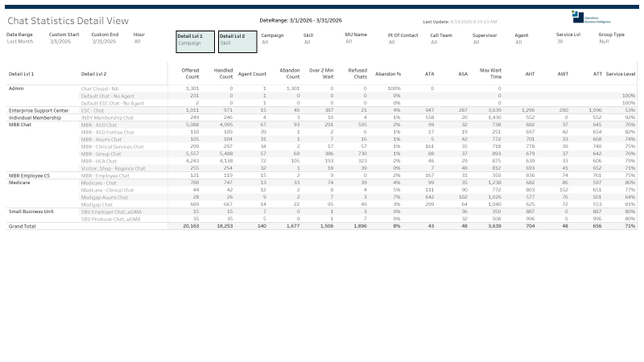Open the Detail Lvl 2 parameter dropdown
The image size is (644, 362).
click(237, 43)
